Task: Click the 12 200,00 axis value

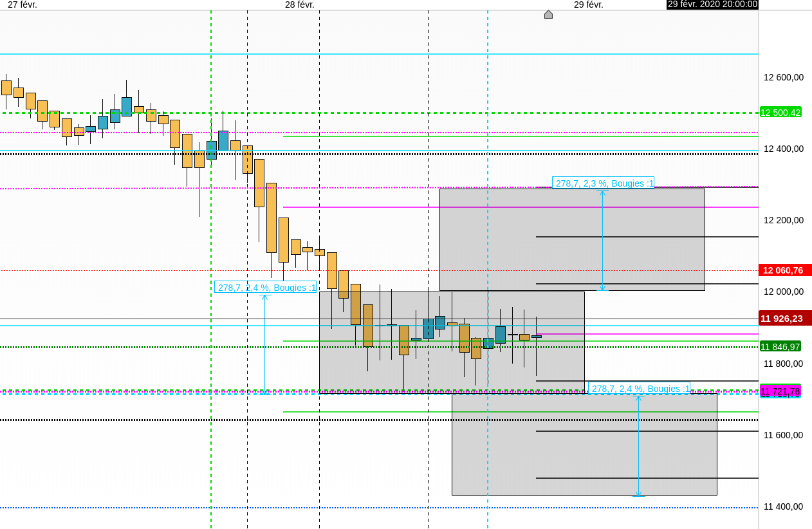Action: pyautogui.click(x=783, y=220)
